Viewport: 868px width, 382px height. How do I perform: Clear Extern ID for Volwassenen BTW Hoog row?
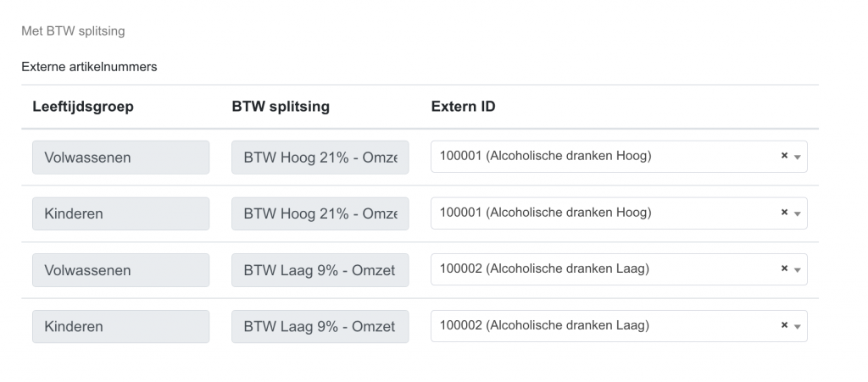coord(784,157)
